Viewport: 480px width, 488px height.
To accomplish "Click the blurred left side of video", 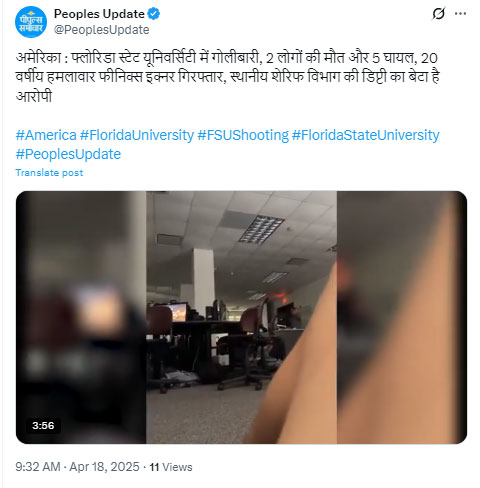I will point(81,317).
